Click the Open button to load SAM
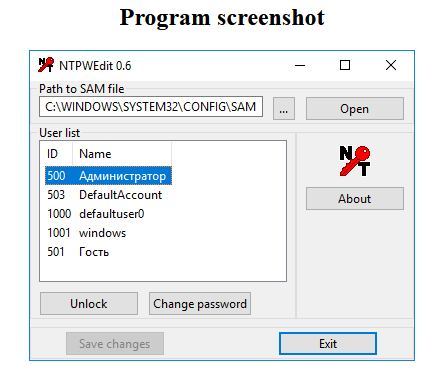Image resolution: width=433 pixels, height=373 pixels. click(x=355, y=108)
